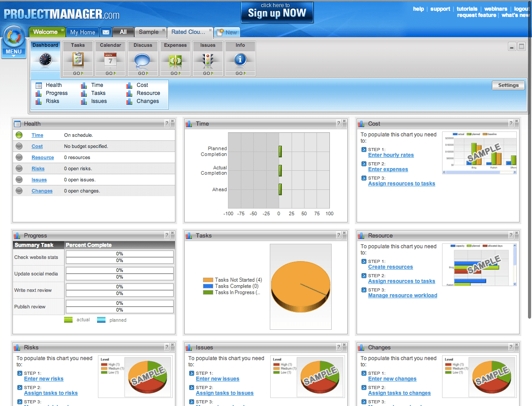Select Progress in the dashboard chart list
The width and height of the screenshot is (532, 406).
[57, 93]
